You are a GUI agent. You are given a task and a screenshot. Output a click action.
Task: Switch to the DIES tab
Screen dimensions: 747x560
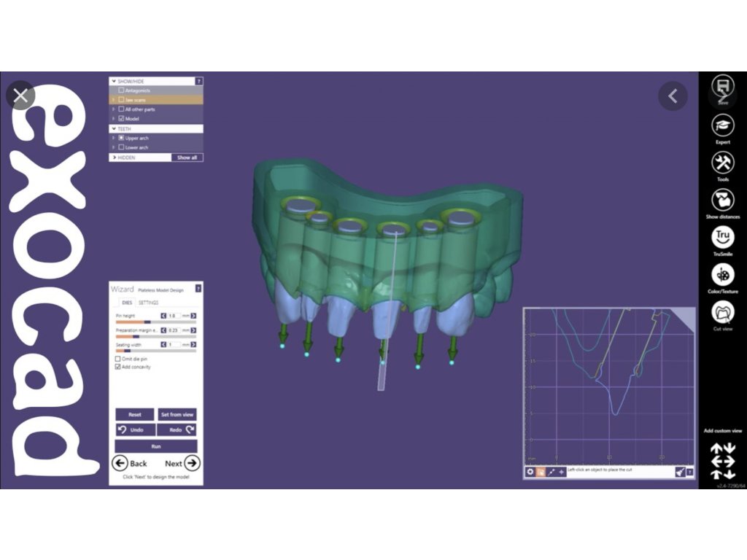point(127,303)
